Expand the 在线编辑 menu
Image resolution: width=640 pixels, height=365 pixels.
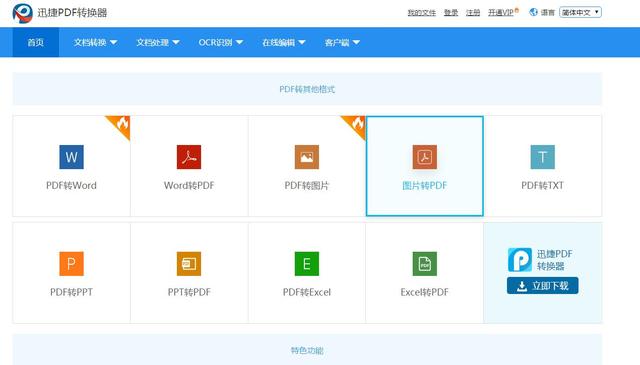tap(284, 42)
